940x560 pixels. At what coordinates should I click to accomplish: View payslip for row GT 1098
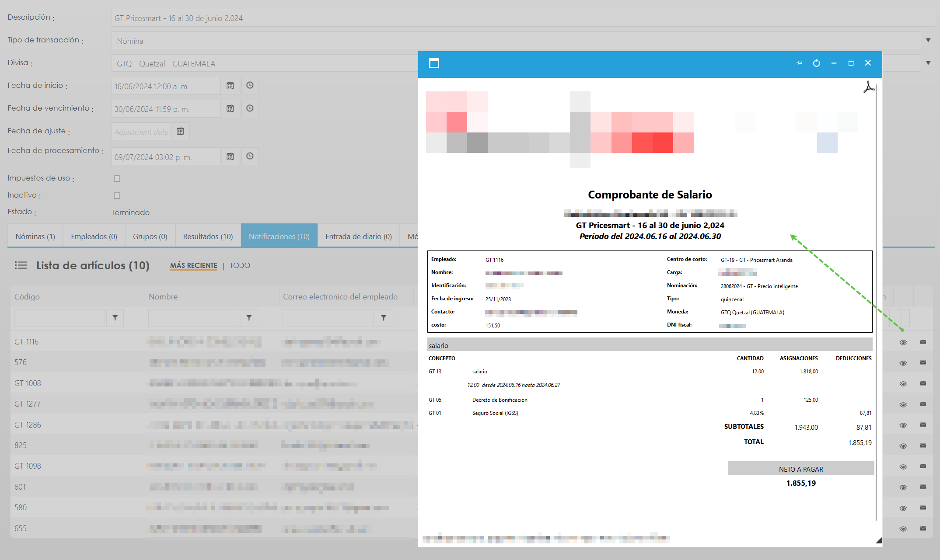coord(903,466)
